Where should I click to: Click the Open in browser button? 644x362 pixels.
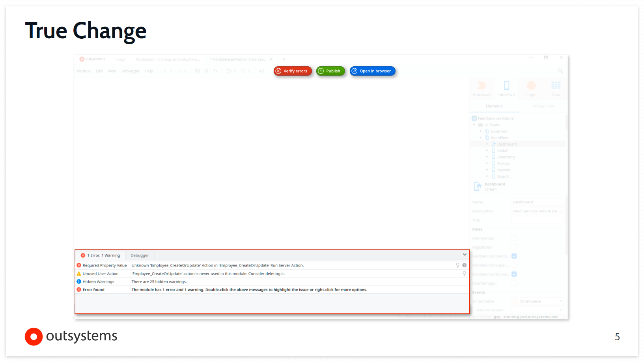pos(372,71)
